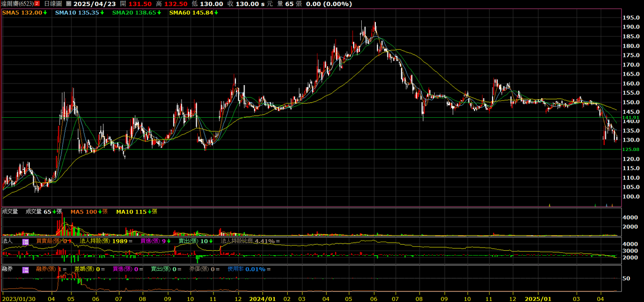Click the 2025/01 marker on timeline
The width and height of the screenshot is (644, 302).
(538, 298)
